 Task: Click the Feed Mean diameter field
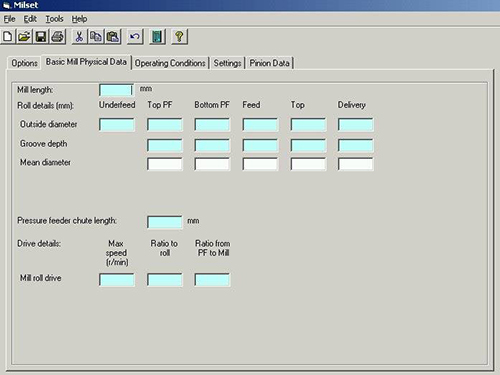(x=260, y=164)
